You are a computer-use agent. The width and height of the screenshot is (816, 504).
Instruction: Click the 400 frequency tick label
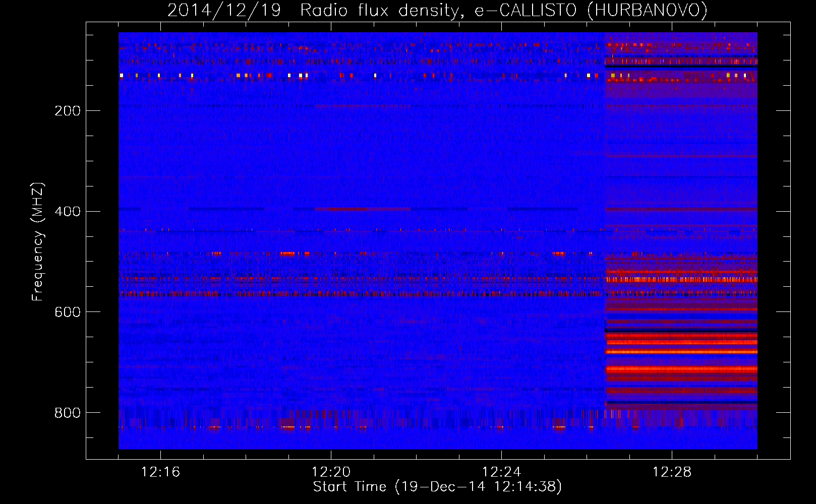tap(68, 211)
